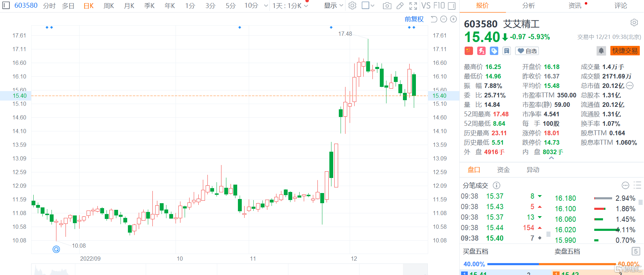Screen dimensions: 644x275
Task: Click the 买盘五档 header
Action: tap(475, 252)
